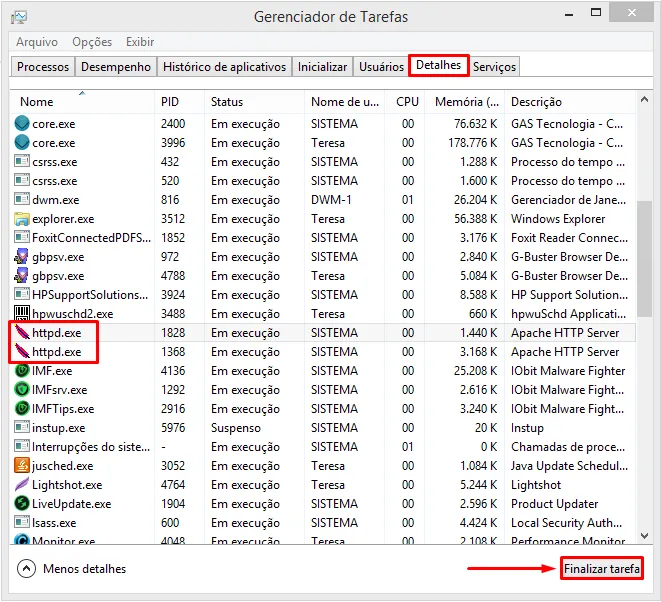Click the IMF.exe shield icon
The image size is (661, 602).
click(21, 371)
